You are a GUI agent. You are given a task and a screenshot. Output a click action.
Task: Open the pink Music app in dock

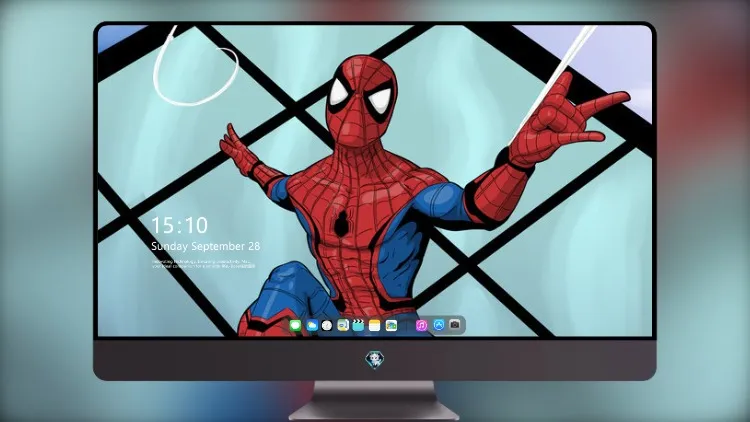(421, 325)
